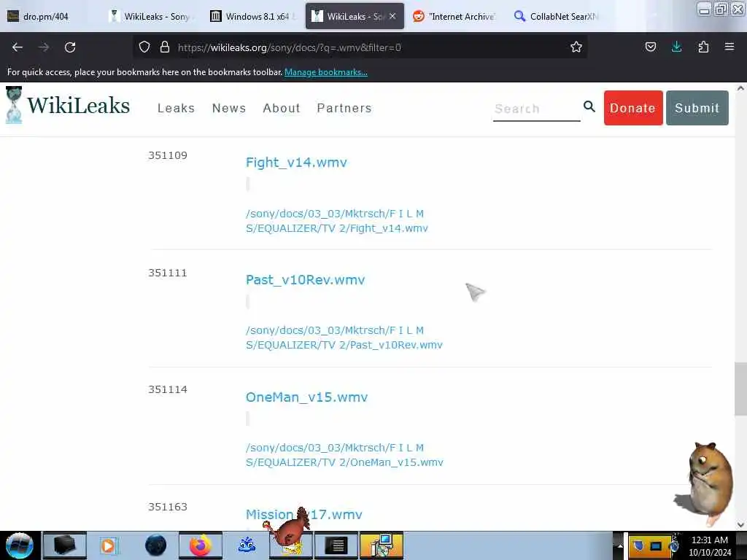Select document ID 351109
Viewport: 747px width, 560px height.
click(168, 155)
